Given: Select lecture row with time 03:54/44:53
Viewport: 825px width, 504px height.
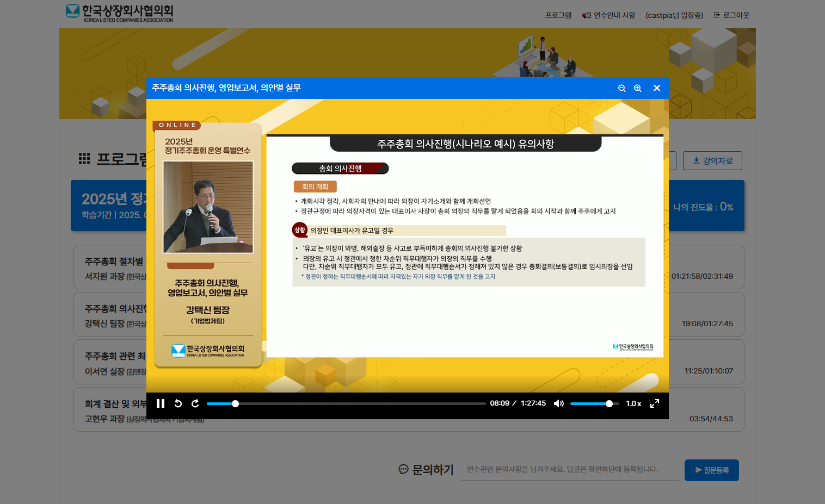Looking at the screenshot, I should point(707,410).
